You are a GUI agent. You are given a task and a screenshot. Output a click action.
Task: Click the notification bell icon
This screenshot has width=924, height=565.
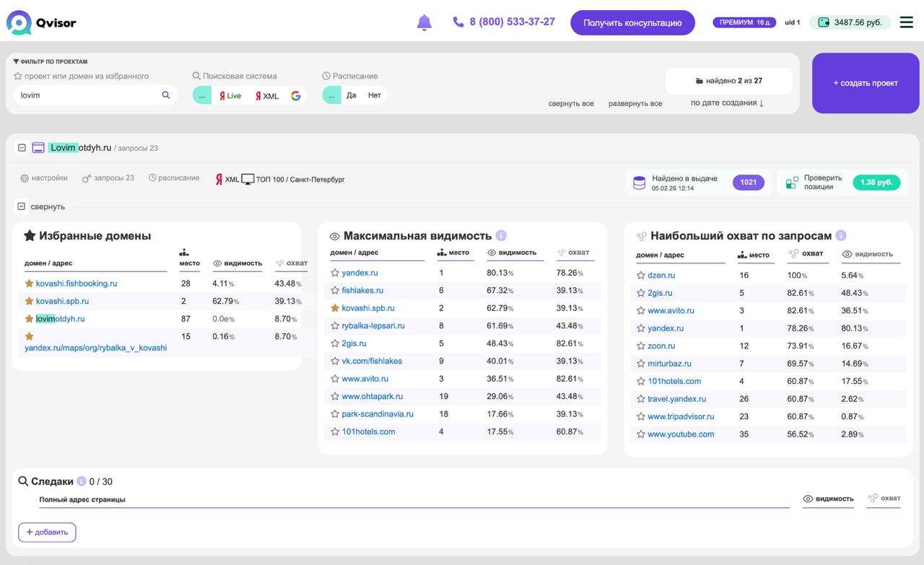424,22
